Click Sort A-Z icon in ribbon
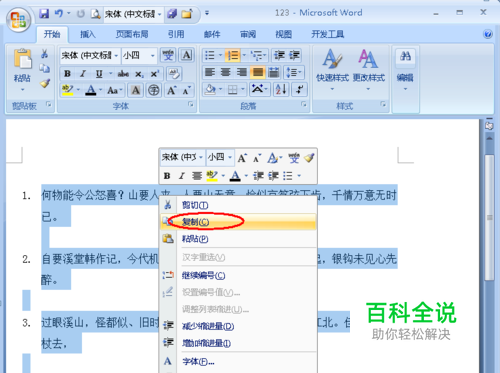 click(281, 89)
